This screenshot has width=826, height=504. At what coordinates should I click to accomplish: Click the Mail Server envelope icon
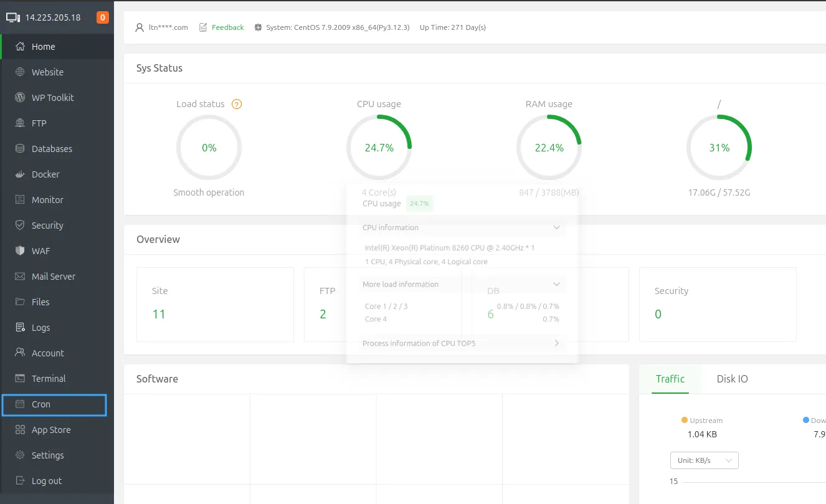[x=20, y=277]
